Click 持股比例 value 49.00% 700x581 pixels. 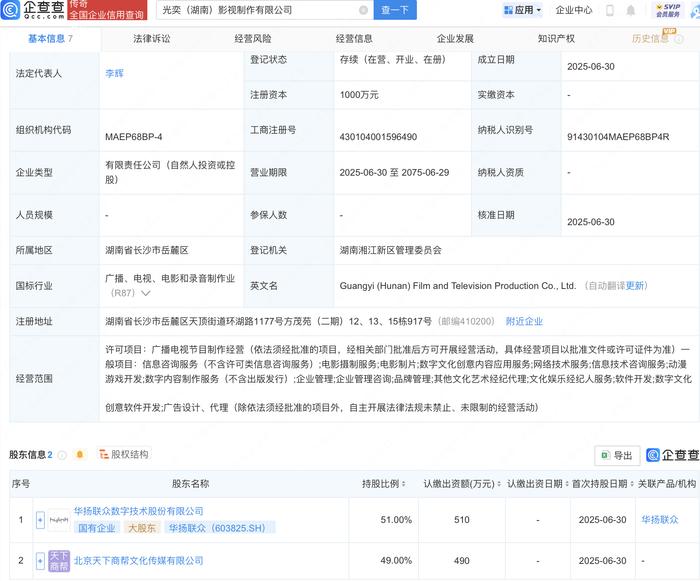396,561
